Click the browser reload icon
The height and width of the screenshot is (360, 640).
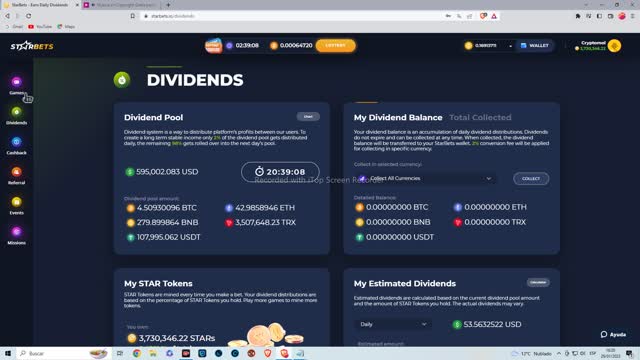(29, 16)
